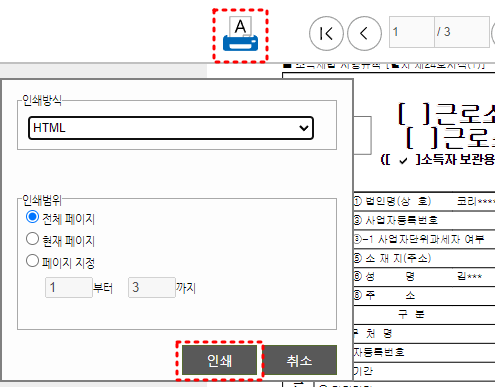This screenshot has width=495, height=387.
Task: Click the printer icon in the toolbar
Action: point(240,34)
